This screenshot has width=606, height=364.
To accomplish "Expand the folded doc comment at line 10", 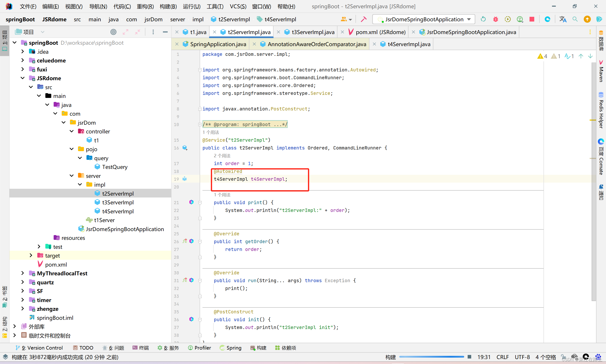I will coord(200,125).
